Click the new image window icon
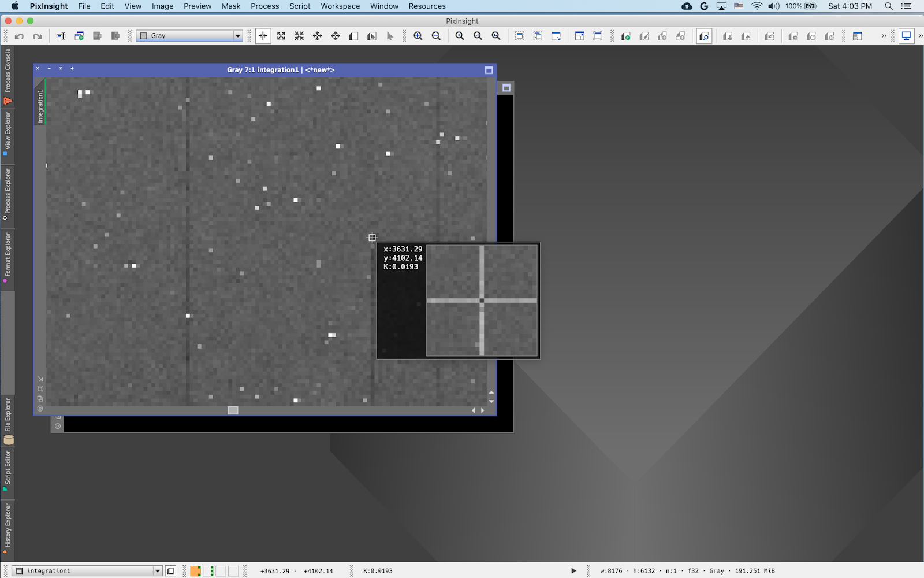Viewport: 924px width, 578px height. pos(79,36)
